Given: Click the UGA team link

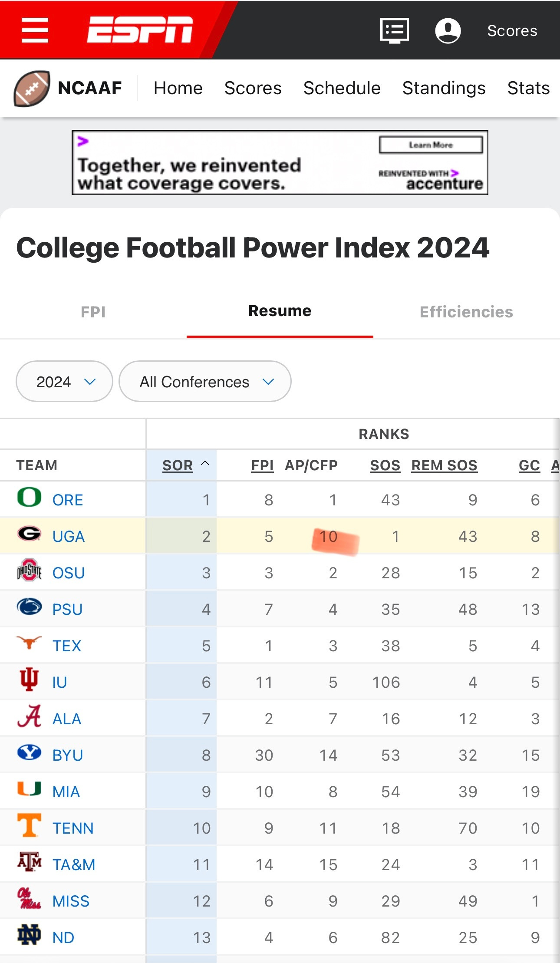Looking at the screenshot, I should (68, 537).
